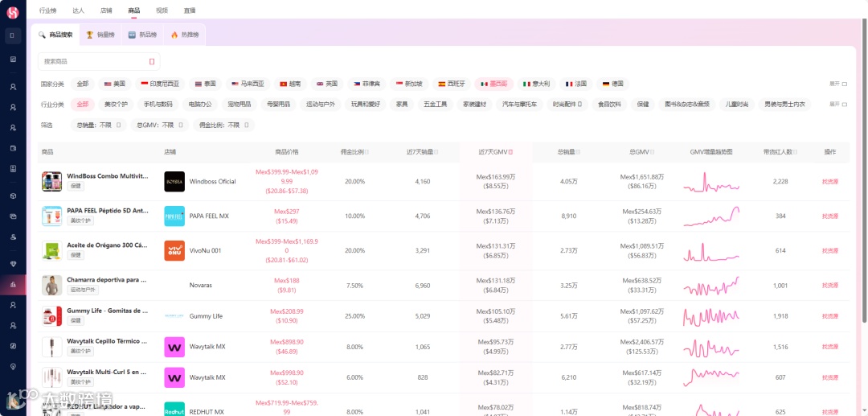Screen dimensions: 868x416
Task: Click the GMV trend chart for PAPA FEEL
Action: (710, 216)
